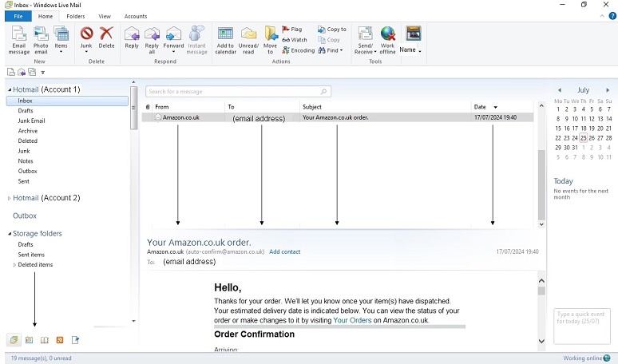Screen dimensions: 618x364
Task: Toggle Work offline mode
Action: coord(387,40)
